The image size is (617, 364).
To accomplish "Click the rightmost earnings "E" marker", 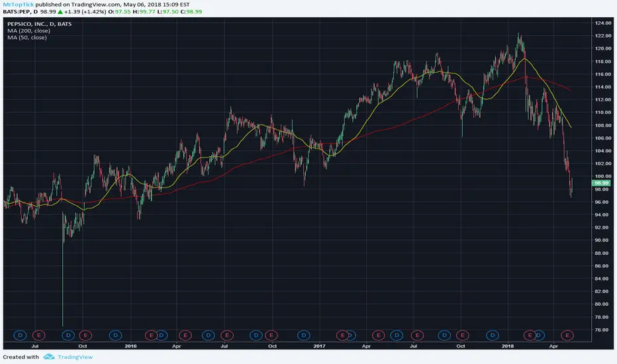I will [567, 336].
